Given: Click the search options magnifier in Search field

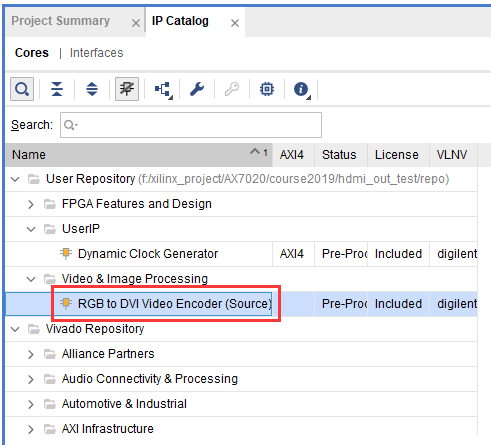Looking at the screenshot, I should [x=71, y=125].
